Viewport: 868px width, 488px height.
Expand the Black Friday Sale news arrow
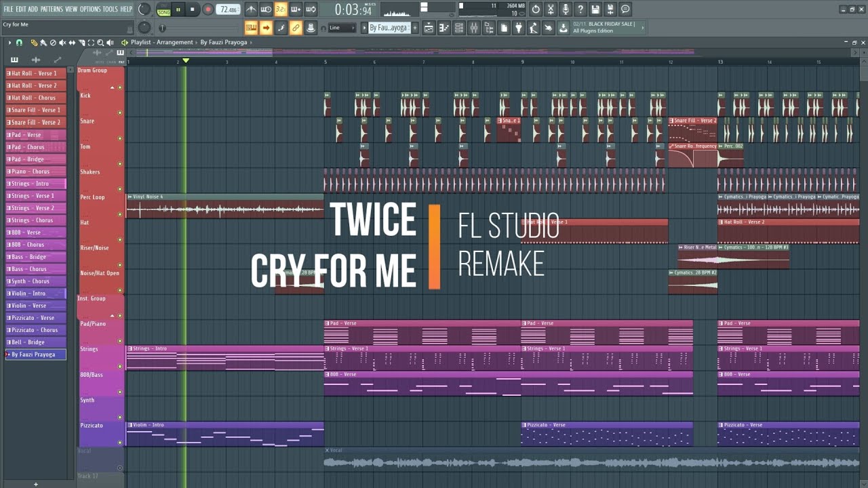643,28
